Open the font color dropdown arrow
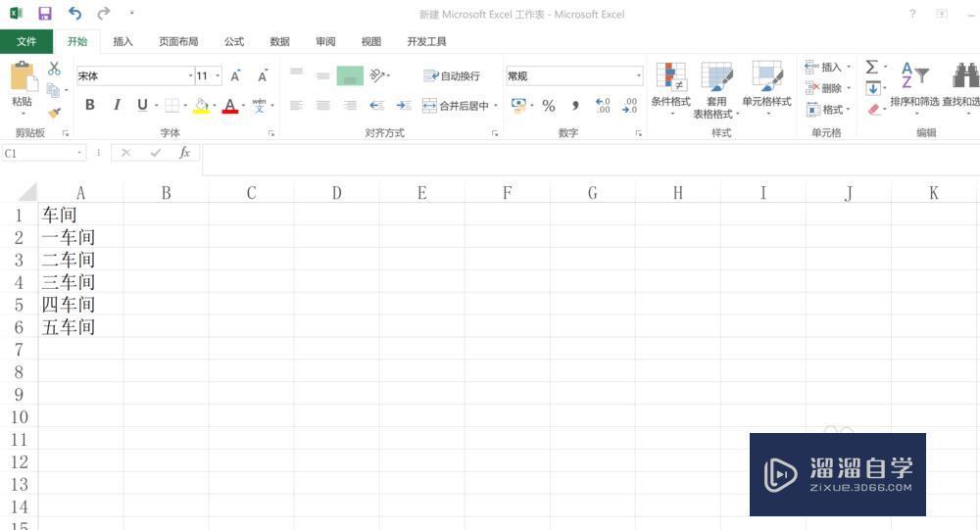This screenshot has height=530, width=980. [x=243, y=106]
